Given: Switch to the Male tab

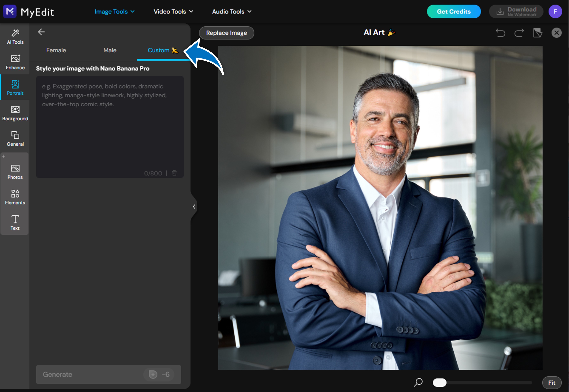Looking at the screenshot, I should click(110, 50).
